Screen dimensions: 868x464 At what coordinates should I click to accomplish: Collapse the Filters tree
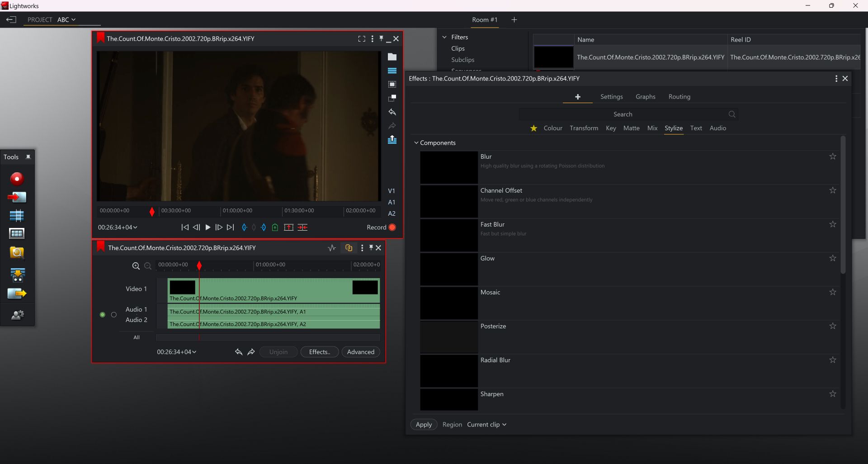click(444, 37)
